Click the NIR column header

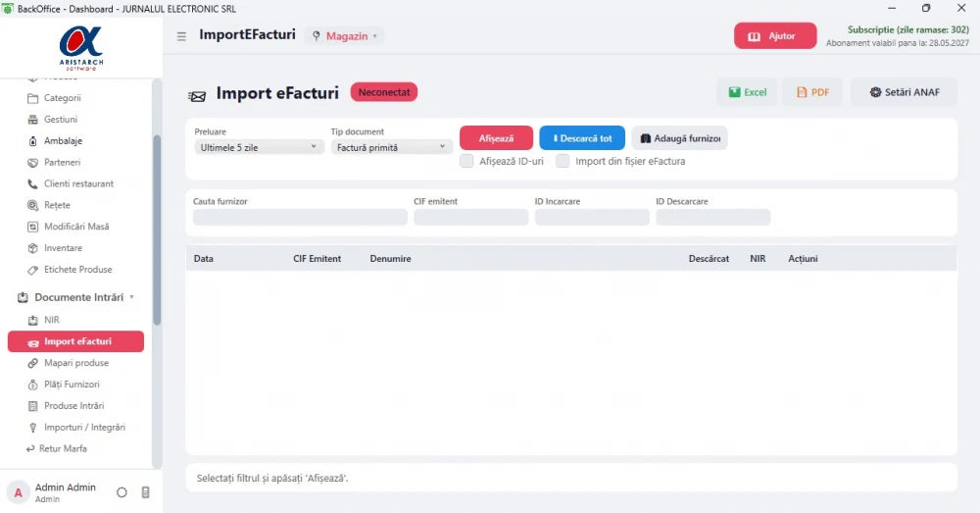(758, 259)
